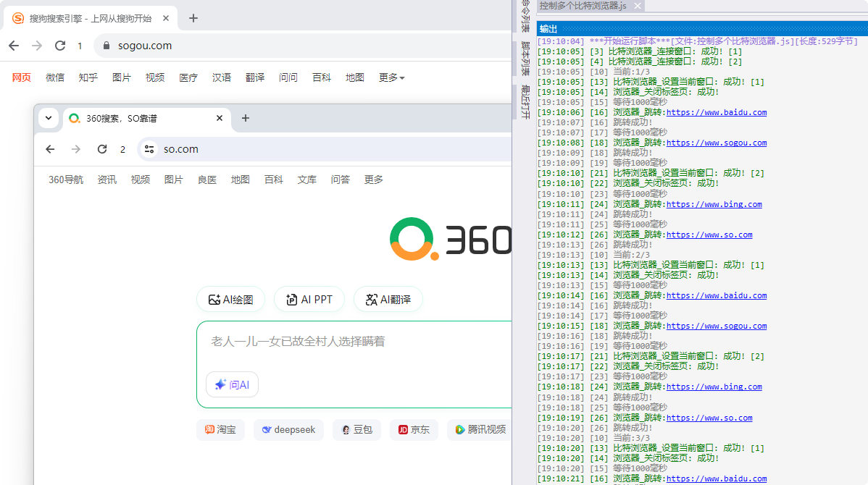This screenshot has width=868, height=485.
Task: Click back arrow in Sogou browser window
Action: (x=14, y=46)
